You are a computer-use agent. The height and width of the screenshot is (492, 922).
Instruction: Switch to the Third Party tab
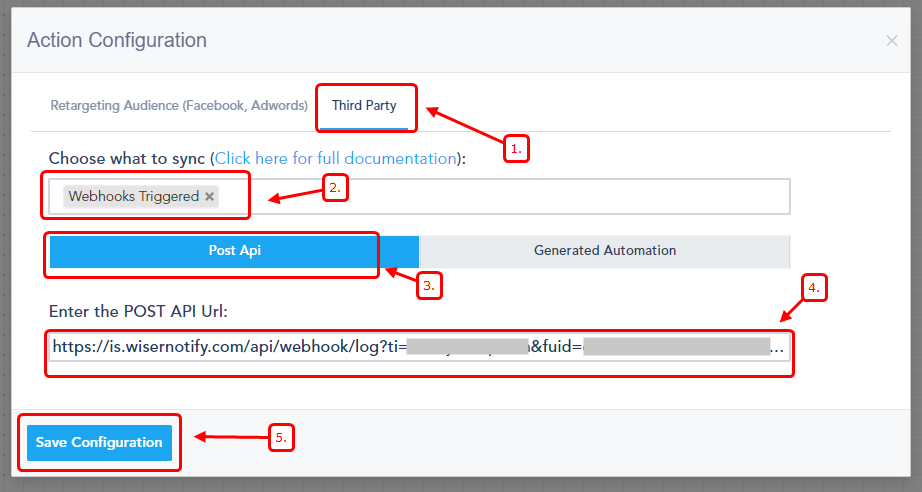[364, 105]
